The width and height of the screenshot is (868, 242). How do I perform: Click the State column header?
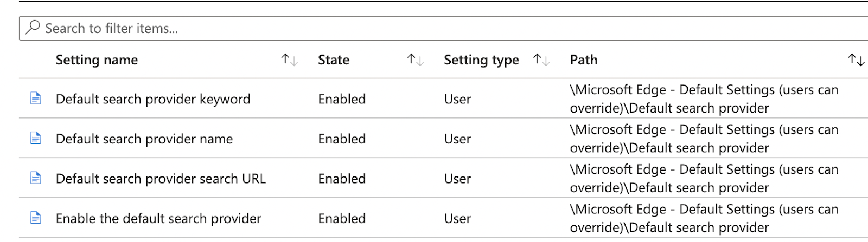click(x=334, y=60)
